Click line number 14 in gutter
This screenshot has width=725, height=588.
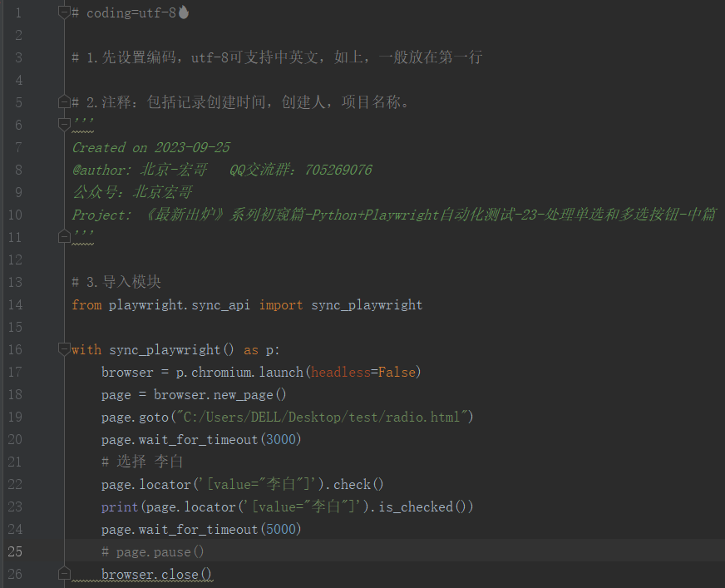coord(15,304)
